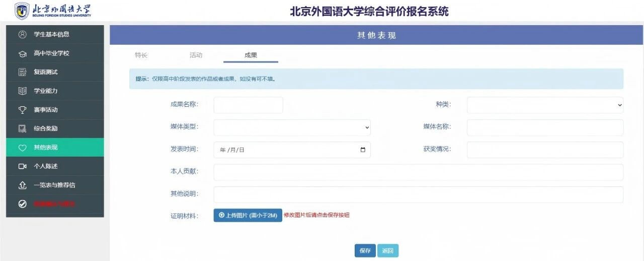Click the 上传图片 upload button
The width and height of the screenshot is (644, 261).
[248, 215]
